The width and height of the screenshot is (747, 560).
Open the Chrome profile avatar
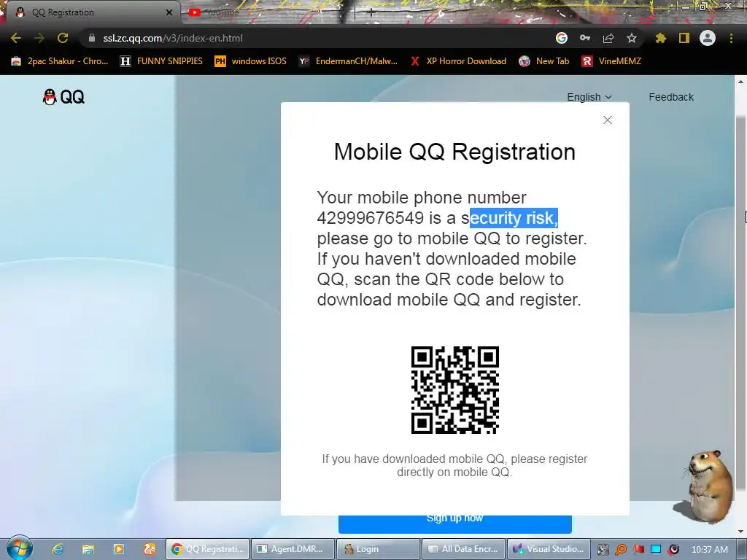pos(708,38)
